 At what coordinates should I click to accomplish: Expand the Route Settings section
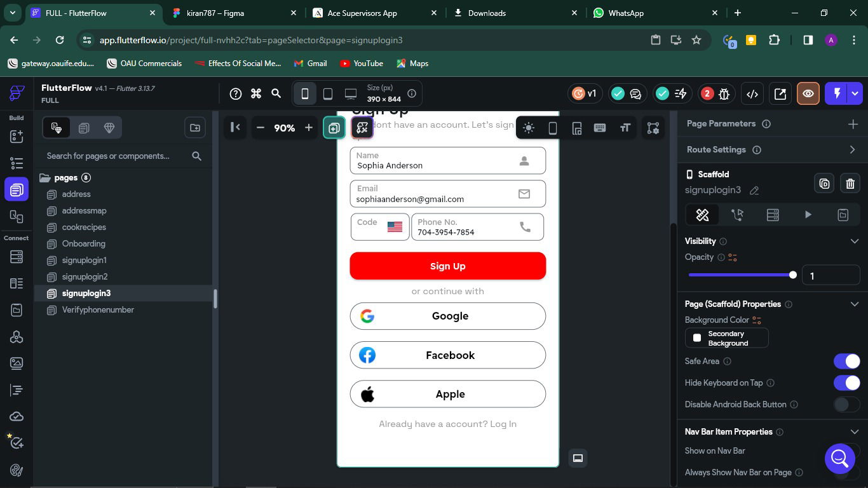pos(852,150)
